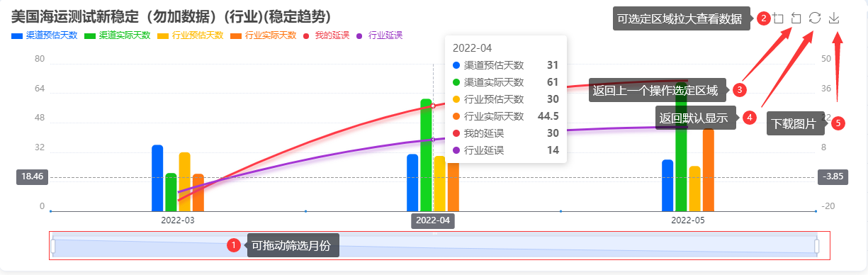Toggle 我的延误 legend line series

(327, 35)
